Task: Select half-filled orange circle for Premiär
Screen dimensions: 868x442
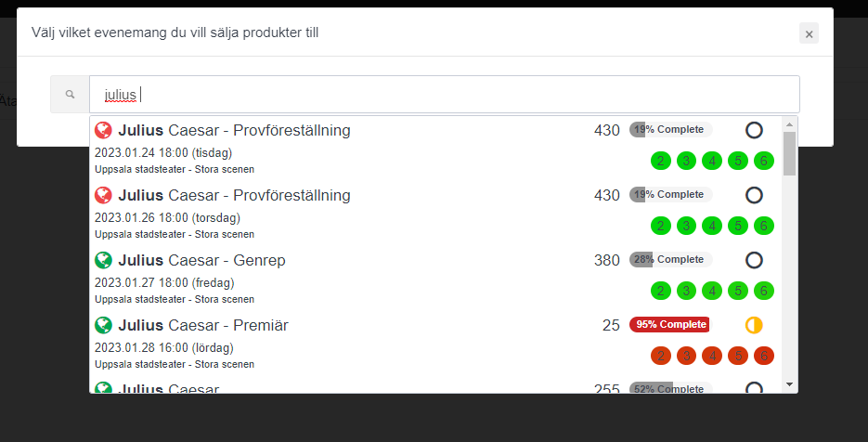Action: pyautogui.click(x=754, y=325)
